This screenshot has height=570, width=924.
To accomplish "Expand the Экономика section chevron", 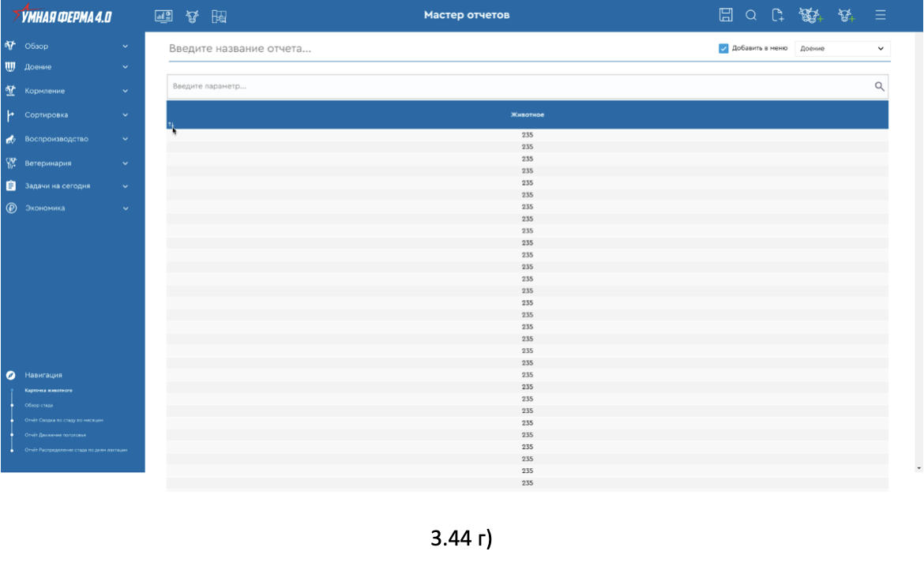I will pos(125,208).
